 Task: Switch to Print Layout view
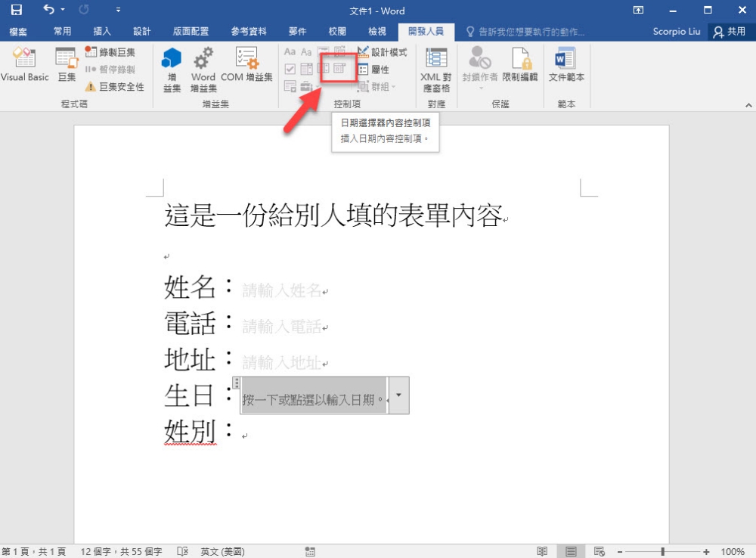571,551
